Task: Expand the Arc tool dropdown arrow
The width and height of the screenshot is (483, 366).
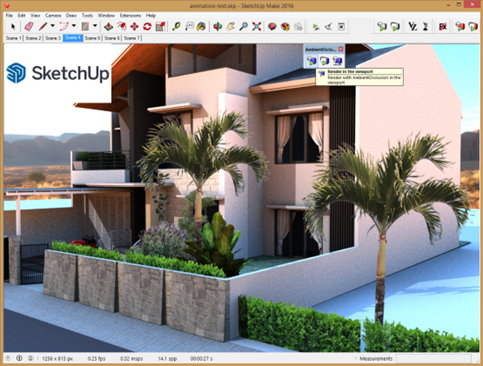Action: point(74,26)
